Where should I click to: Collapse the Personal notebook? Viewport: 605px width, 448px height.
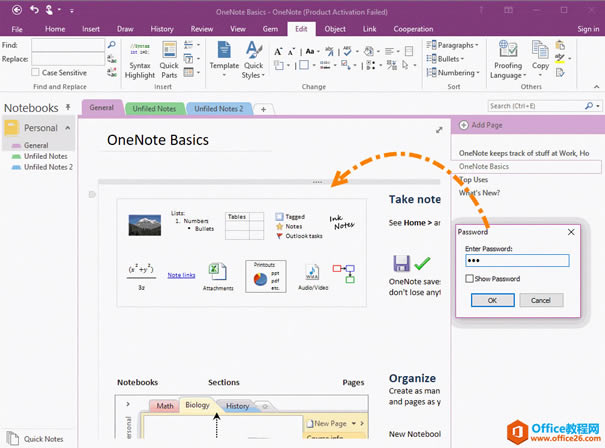[x=68, y=128]
